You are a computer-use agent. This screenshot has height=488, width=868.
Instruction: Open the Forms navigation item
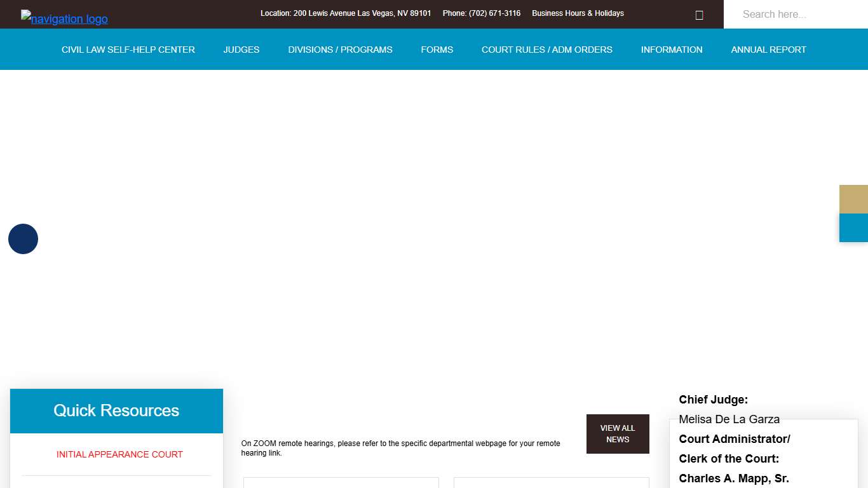[x=437, y=50]
